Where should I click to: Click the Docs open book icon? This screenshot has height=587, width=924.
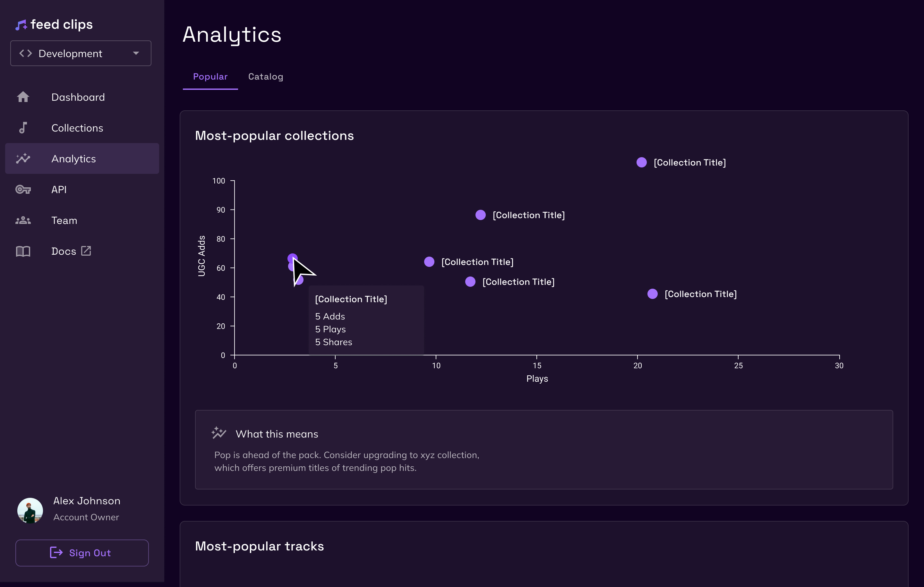pyautogui.click(x=23, y=251)
